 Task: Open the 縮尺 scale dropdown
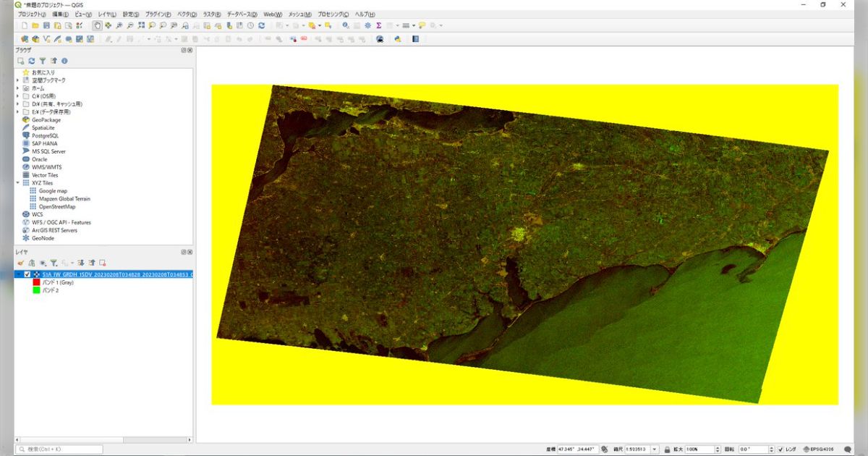coord(655,449)
